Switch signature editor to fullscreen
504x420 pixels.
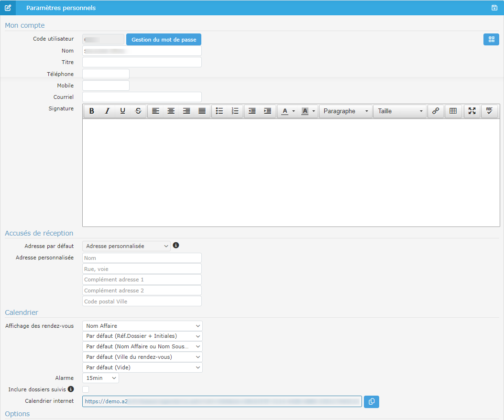(x=472, y=111)
